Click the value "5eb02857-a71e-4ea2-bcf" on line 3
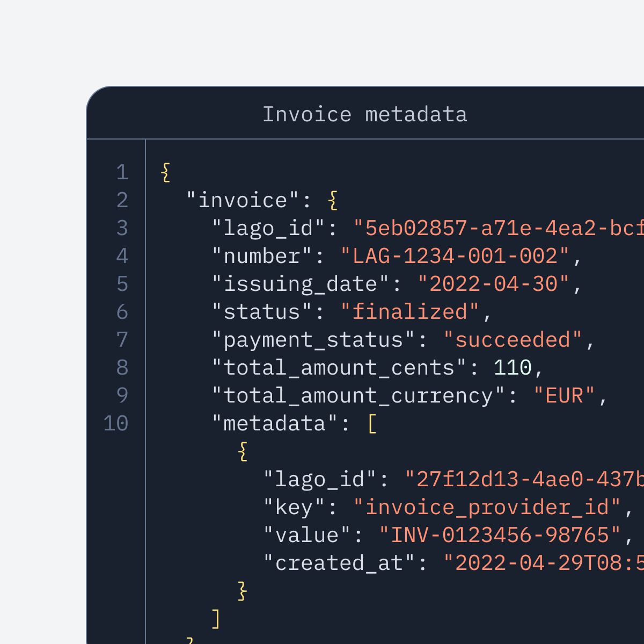644x644 pixels. click(x=499, y=228)
